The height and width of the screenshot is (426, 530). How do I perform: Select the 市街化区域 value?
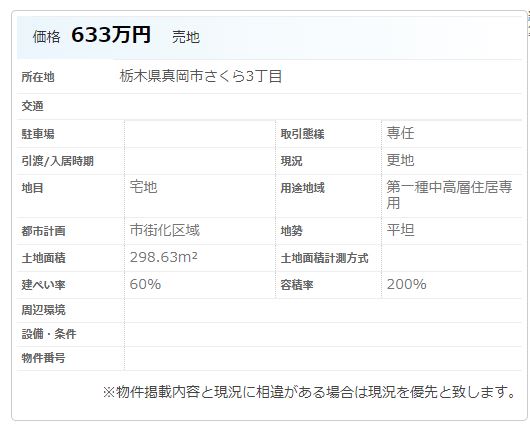[165, 230]
